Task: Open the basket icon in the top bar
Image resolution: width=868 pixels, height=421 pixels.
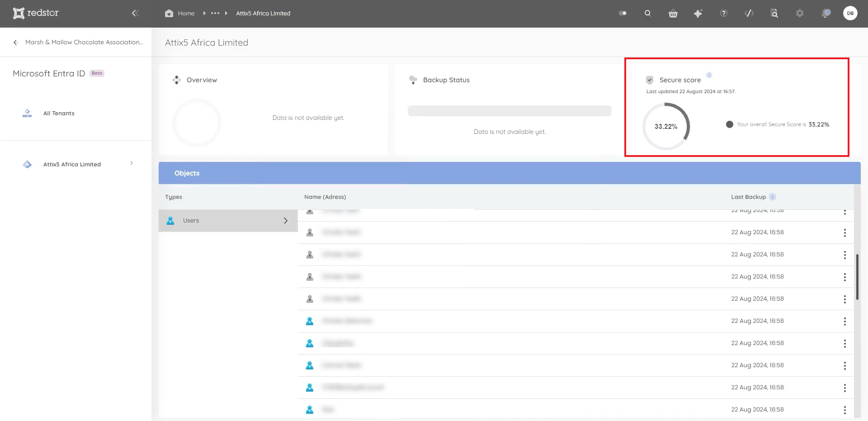Action: [673, 14]
